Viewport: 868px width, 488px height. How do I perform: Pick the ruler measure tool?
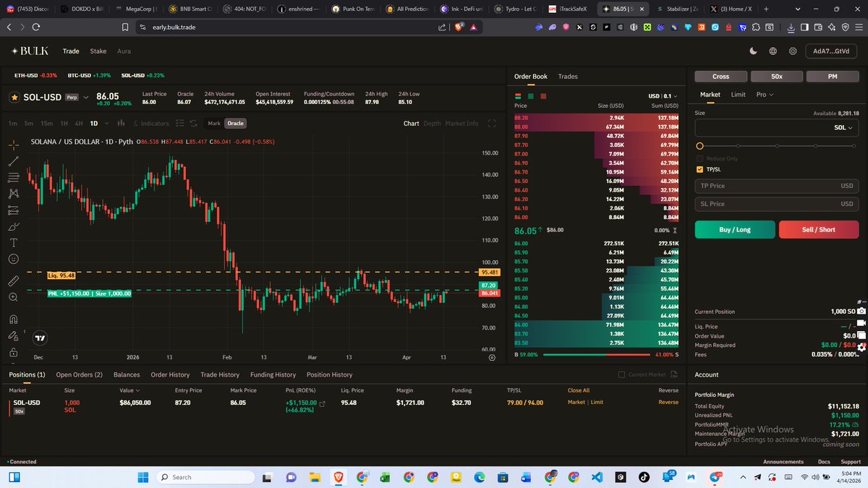coord(14,280)
